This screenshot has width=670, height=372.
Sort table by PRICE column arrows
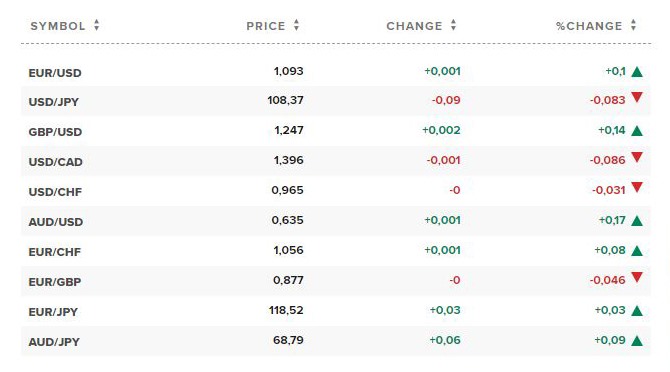pyautogui.click(x=296, y=25)
